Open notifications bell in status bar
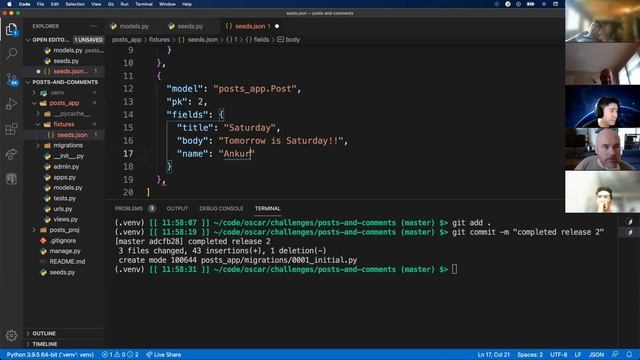Image resolution: width=640 pixels, height=360 pixels. 629,355
